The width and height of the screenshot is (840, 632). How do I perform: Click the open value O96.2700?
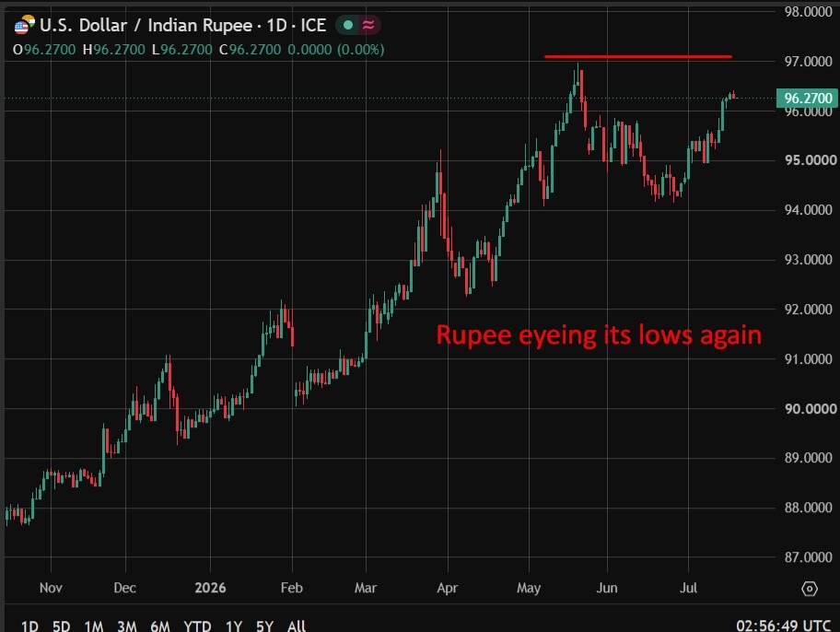click(x=44, y=50)
